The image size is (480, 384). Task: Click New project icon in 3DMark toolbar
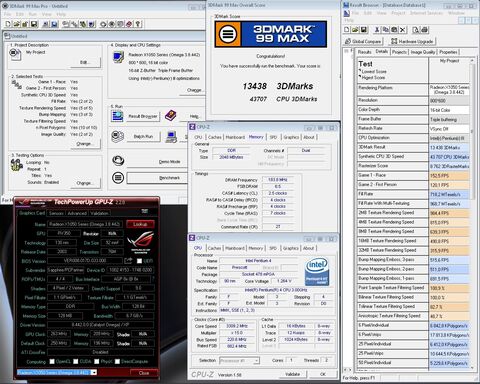point(8,24)
